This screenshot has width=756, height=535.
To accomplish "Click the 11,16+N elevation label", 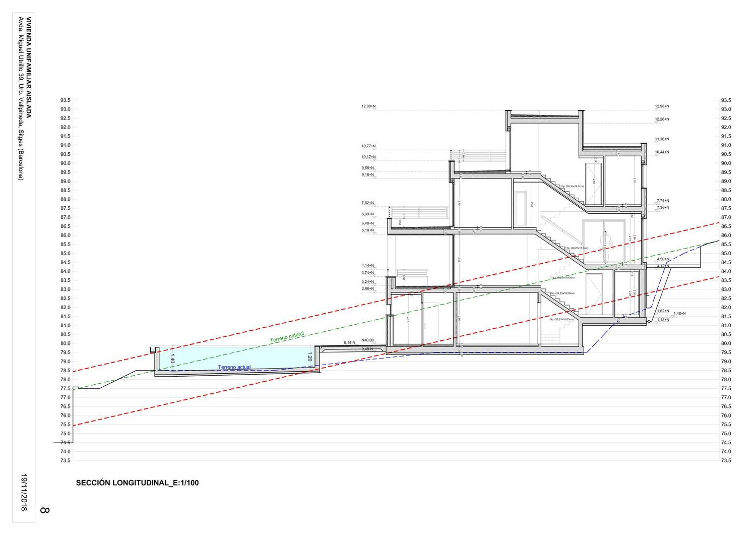I will [662, 139].
